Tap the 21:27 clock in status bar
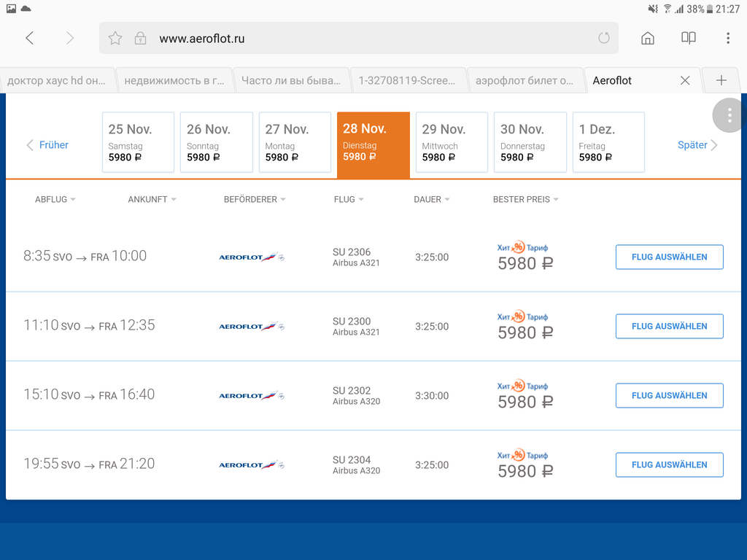This screenshot has height=560, width=747. tap(727, 9)
